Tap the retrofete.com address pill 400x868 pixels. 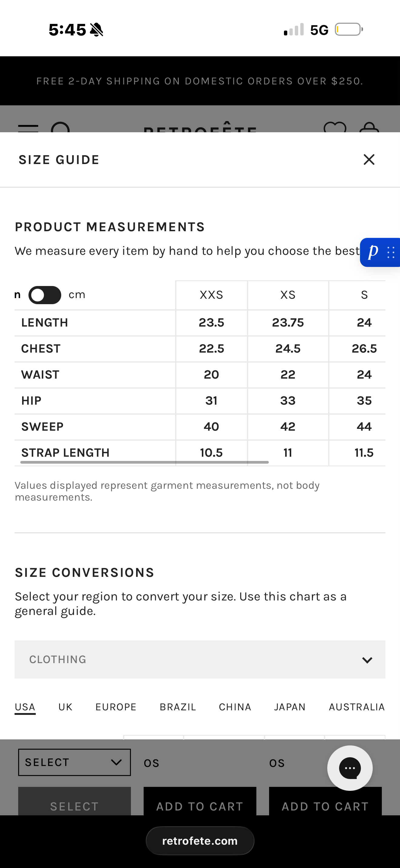(200, 840)
